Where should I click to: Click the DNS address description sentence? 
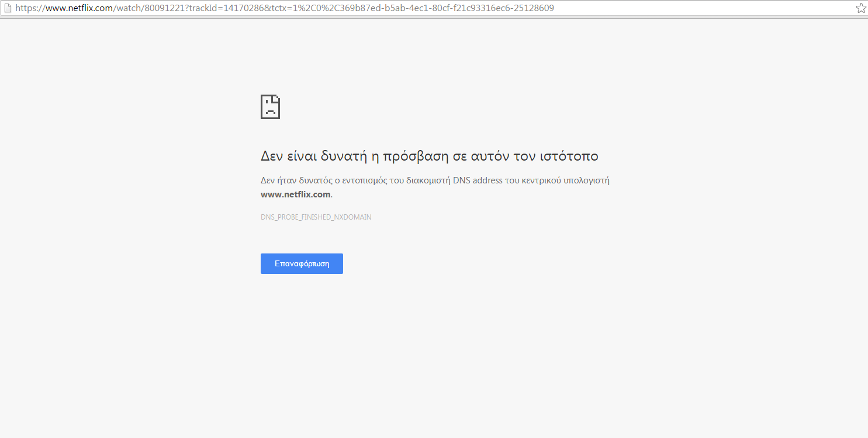[x=435, y=187]
